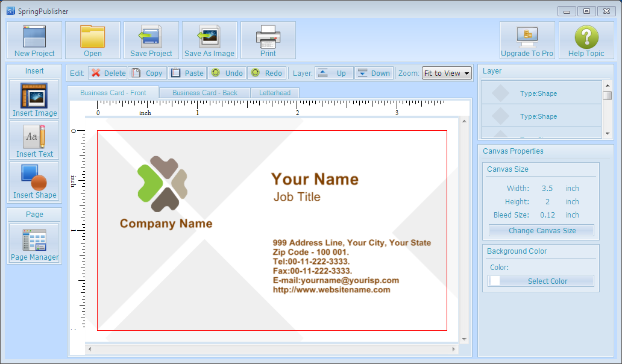This screenshot has width=622, height=364.
Task: Click the background Select Color swatch
Action: coord(495,281)
